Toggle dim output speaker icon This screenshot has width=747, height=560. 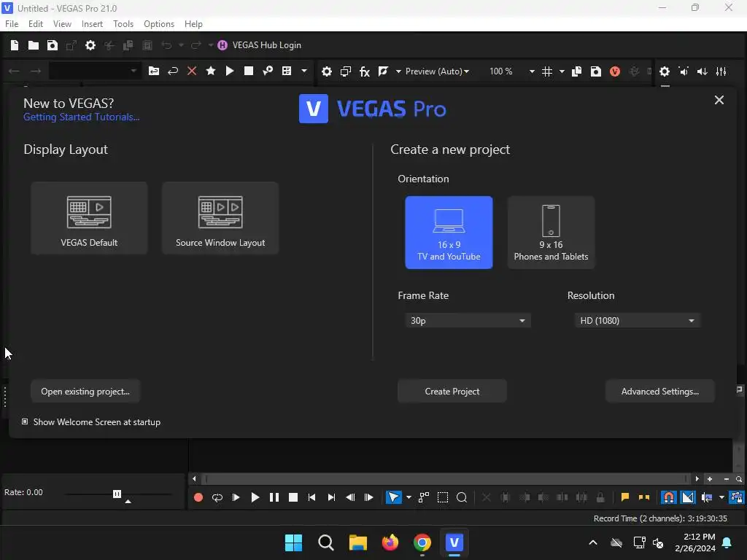[703, 71]
